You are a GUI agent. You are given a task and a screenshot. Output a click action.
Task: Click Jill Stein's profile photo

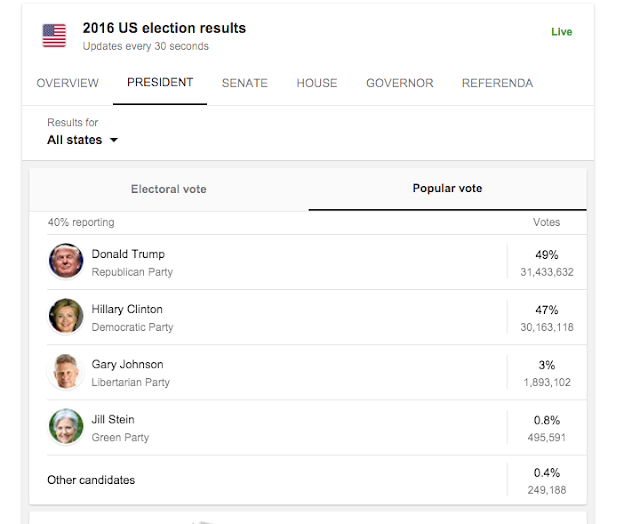tap(66, 426)
